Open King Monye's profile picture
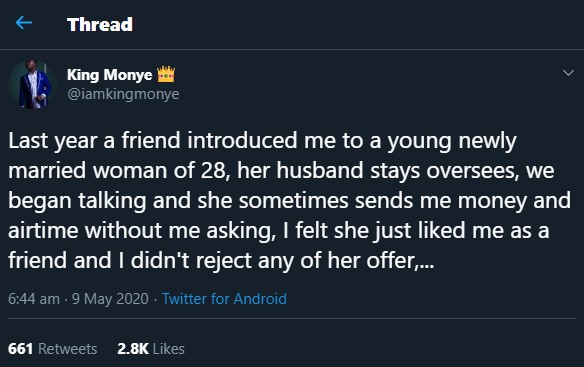Viewport: 584px width, 367px height. click(32, 84)
